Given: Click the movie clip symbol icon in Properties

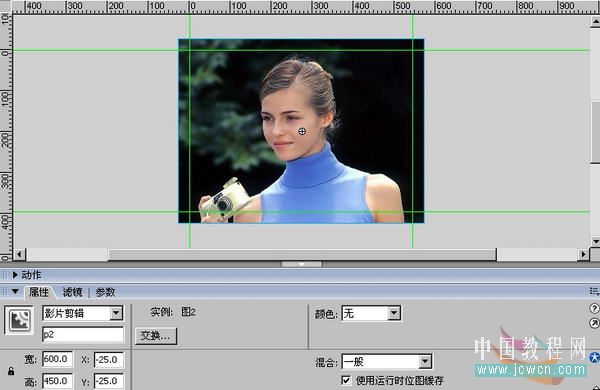Looking at the screenshot, I should (x=19, y=320).
